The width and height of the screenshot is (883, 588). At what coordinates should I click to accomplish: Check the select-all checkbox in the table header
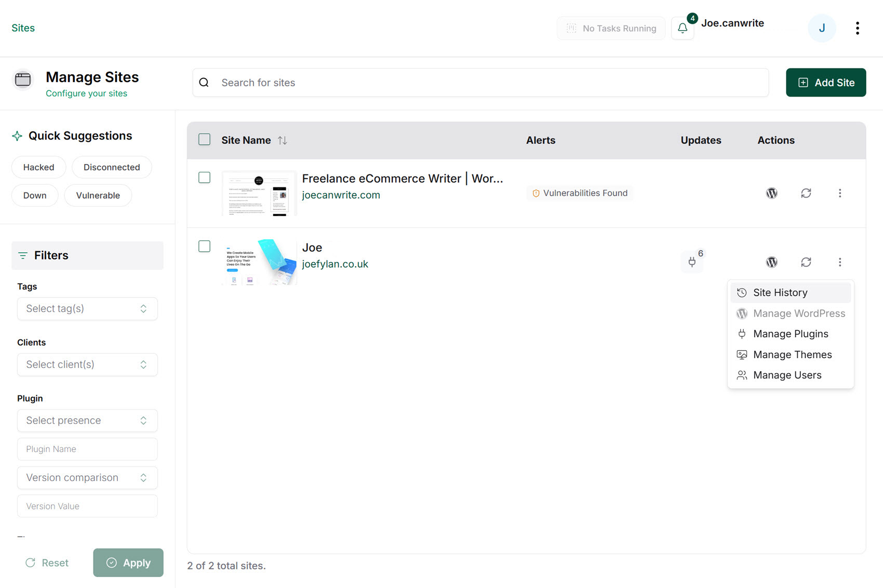coord(204,139)
